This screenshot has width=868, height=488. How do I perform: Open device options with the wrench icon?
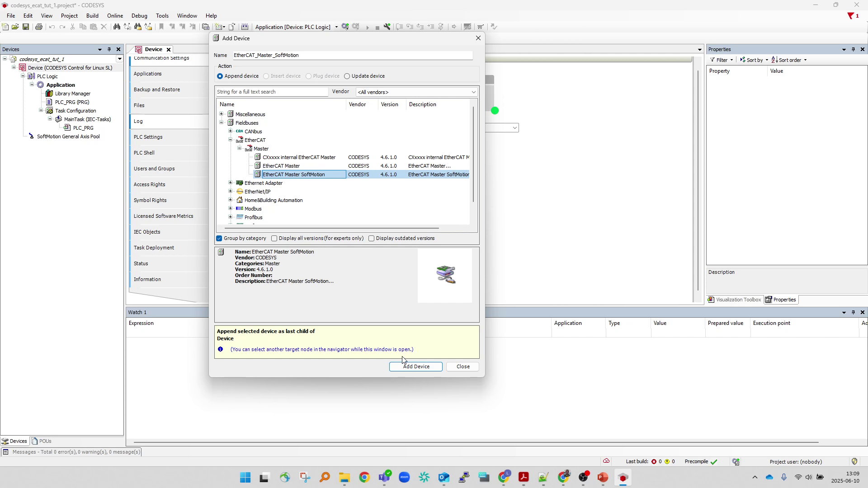pyautogui.click(x=387, y=27)
